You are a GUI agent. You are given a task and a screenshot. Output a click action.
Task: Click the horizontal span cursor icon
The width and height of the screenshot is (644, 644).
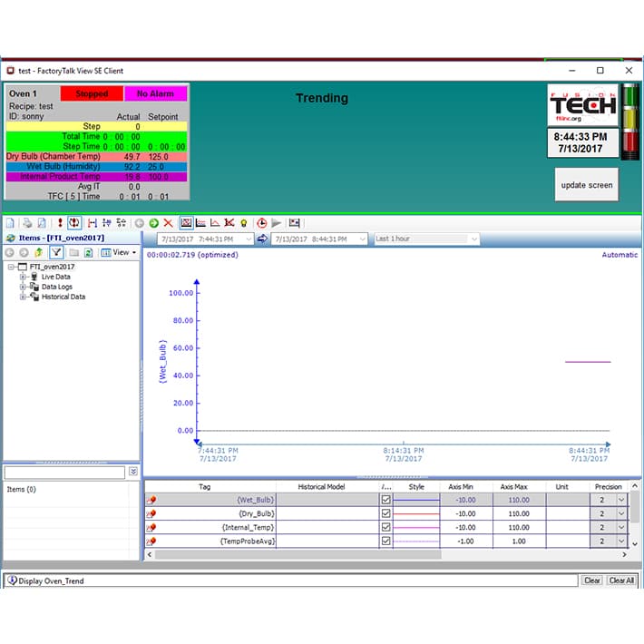click(x=93, y=223)
